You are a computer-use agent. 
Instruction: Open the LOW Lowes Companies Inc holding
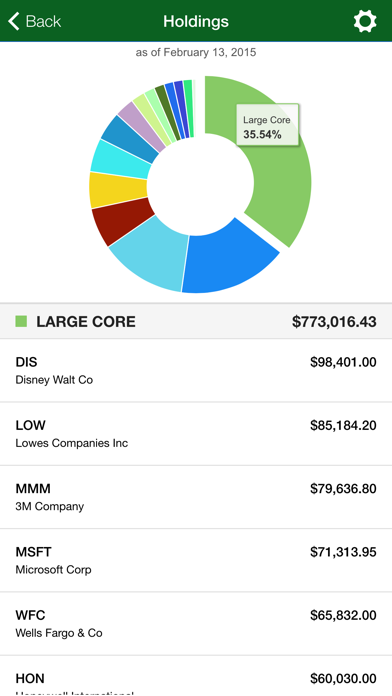[x=196, y=434]
